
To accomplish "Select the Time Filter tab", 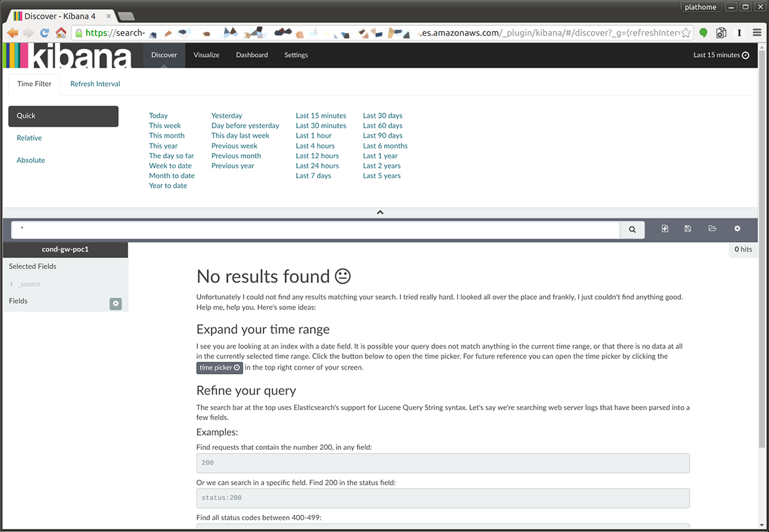I will coord(34,84).
